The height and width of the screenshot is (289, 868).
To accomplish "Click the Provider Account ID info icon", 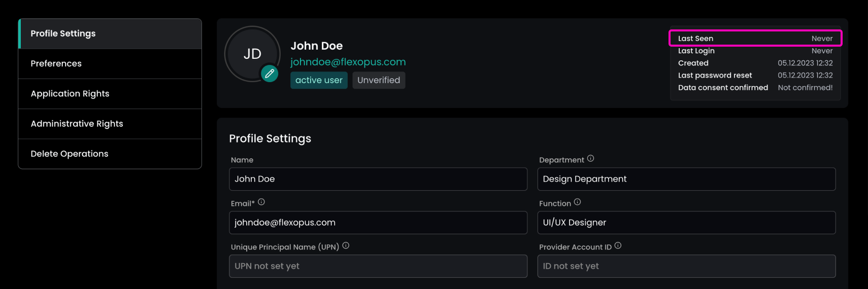I will pos(618,246).
